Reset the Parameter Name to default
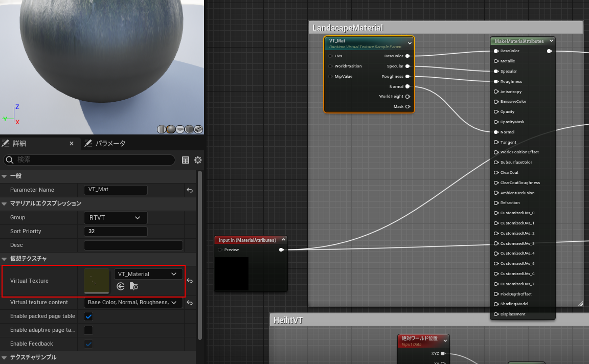The image size is (589, 364). 190,190
